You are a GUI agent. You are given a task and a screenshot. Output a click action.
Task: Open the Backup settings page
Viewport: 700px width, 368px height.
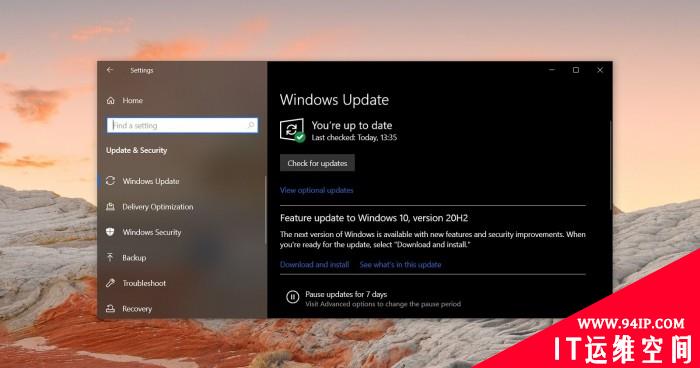pyautogui.click(x=182, y=258)
